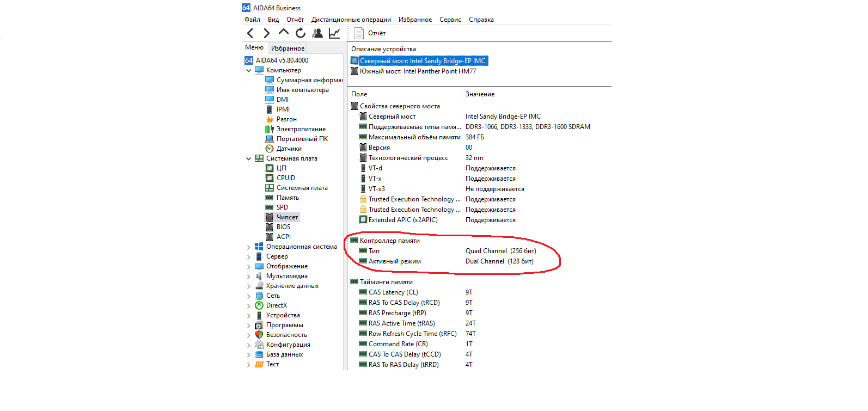Click the Память memory module icon
The image size is (868, 411).
(x=269, y=198)
